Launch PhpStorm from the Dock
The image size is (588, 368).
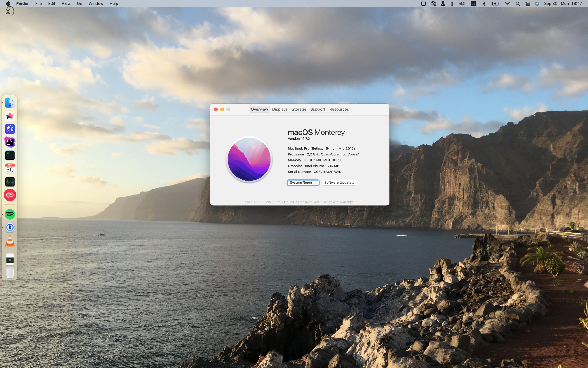coord(10,142)
